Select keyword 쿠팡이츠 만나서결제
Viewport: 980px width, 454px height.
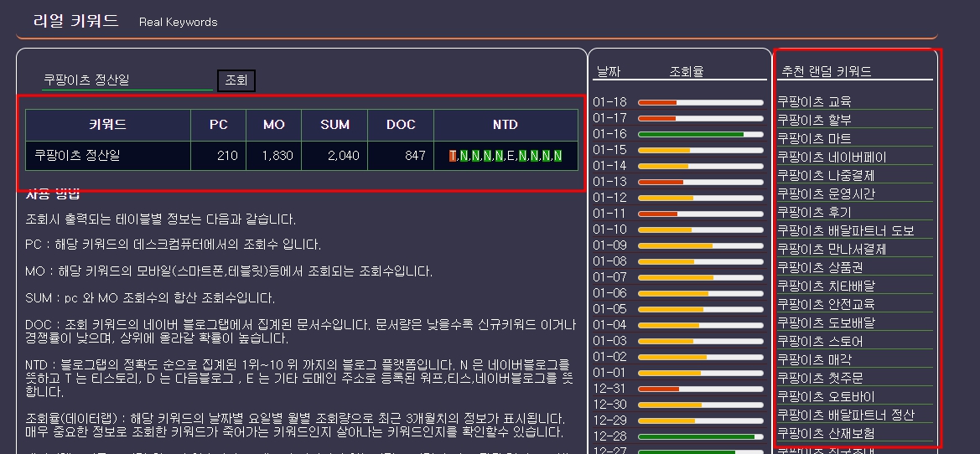pyautogui.click(x=832, y=249)
